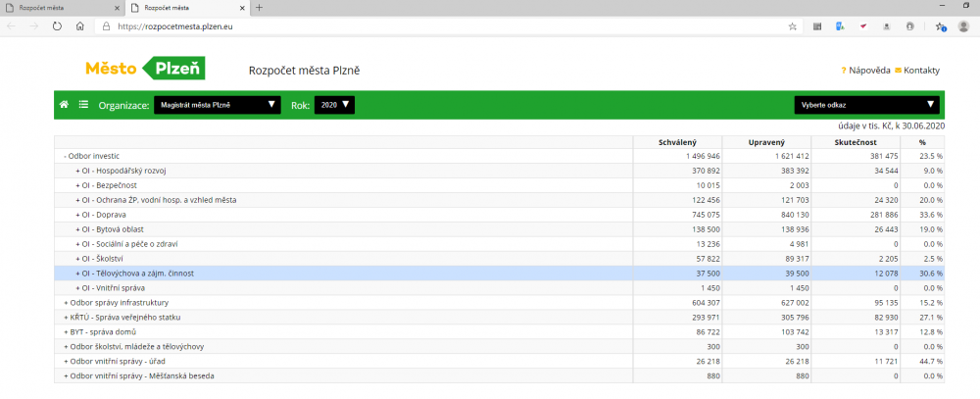The width and height of the screenshot is (980, 399).
Task: Open the list menu icon beside home
Action: coord(83,104)
